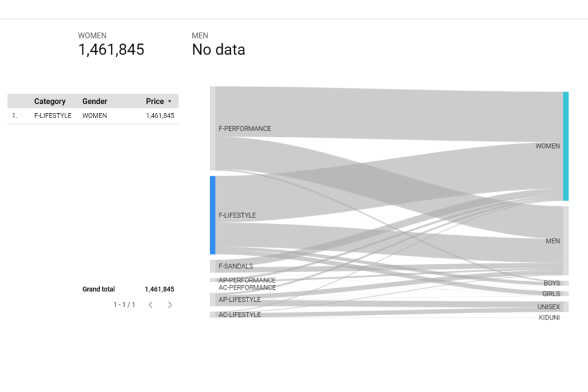This screenshot has width=588, height=392.
Task: Click the MEN destination node label
Action: 553,241
